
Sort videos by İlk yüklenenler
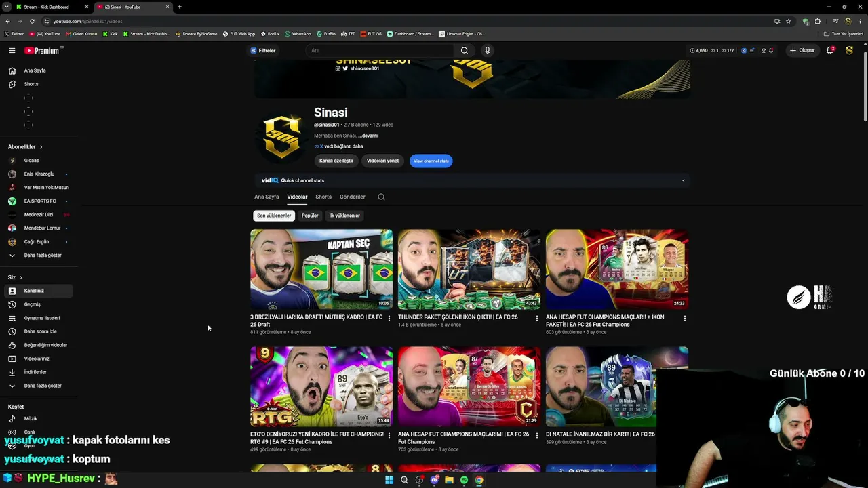(x=344, y=216)
